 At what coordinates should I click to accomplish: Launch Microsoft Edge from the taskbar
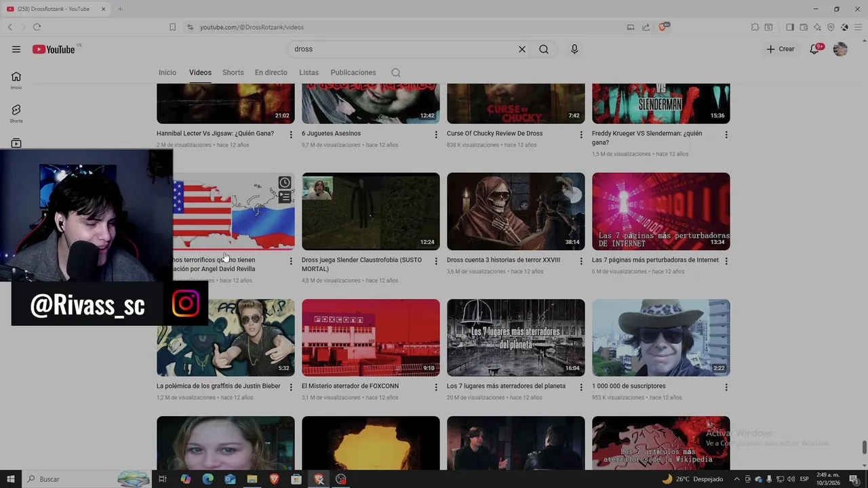[x=208, y=479]
